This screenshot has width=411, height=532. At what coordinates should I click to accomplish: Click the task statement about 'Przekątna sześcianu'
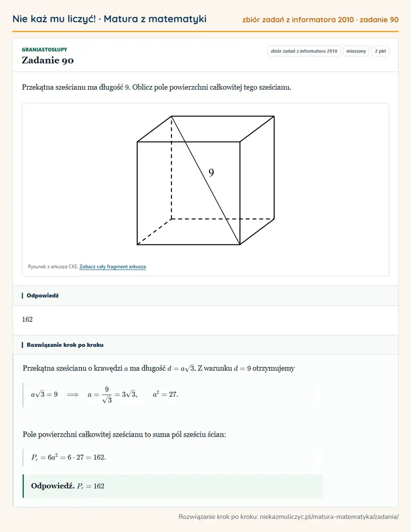coord(156,87)
